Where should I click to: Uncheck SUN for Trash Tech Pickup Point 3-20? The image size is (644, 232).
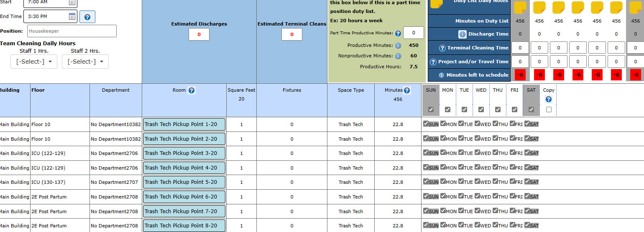426,152
